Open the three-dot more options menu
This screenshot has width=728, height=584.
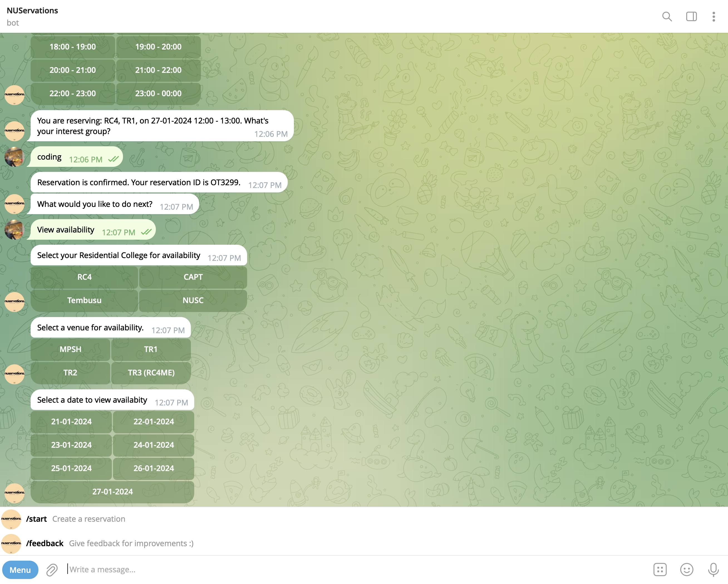[x=714, y=16]
